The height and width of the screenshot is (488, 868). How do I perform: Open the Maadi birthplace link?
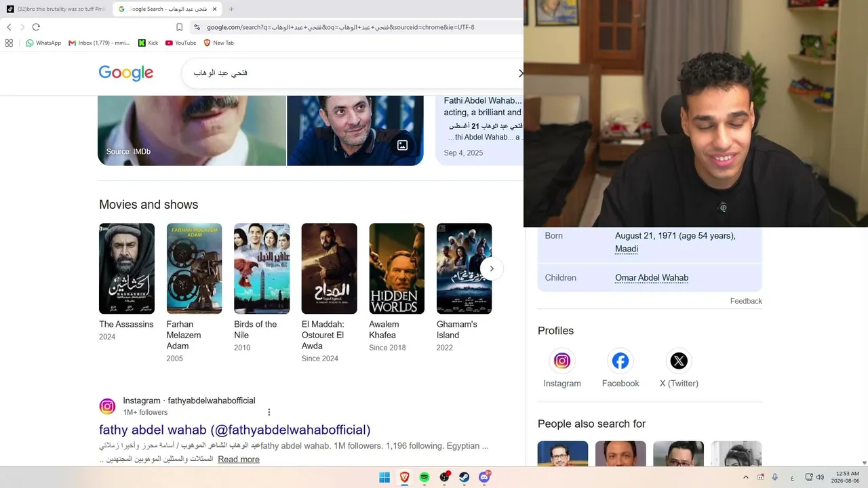(627, 249)
